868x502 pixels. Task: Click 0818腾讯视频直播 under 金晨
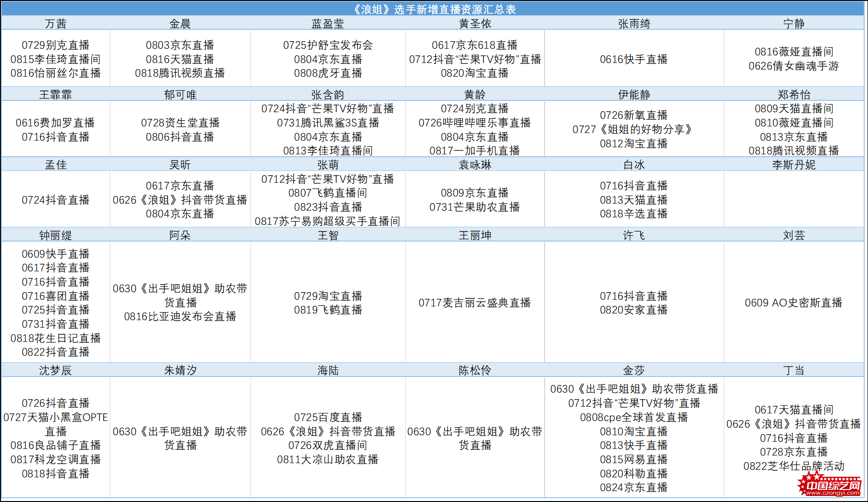coord(180,73)
